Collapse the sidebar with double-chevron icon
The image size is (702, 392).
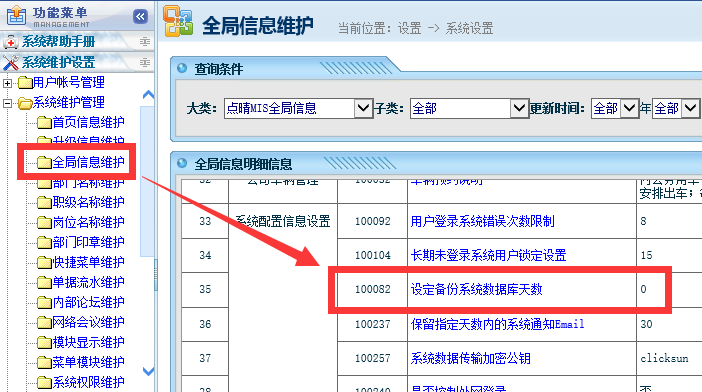click(x=140, y=17)
